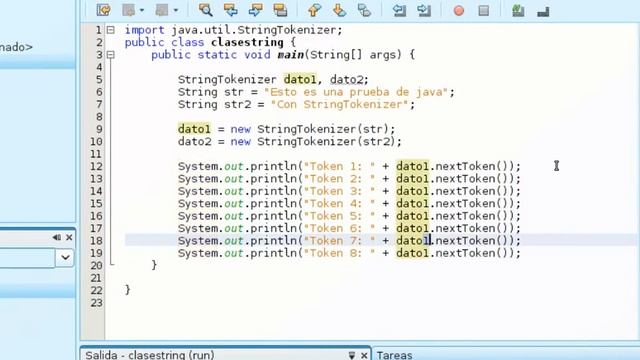Collapse the main method fold at line 3

tap(111, 55)
